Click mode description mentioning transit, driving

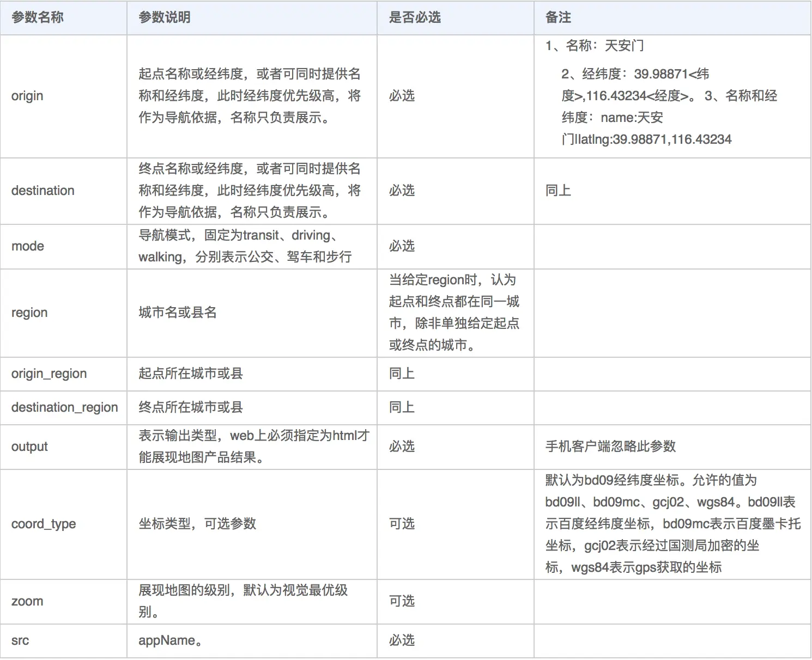point(245,246)
